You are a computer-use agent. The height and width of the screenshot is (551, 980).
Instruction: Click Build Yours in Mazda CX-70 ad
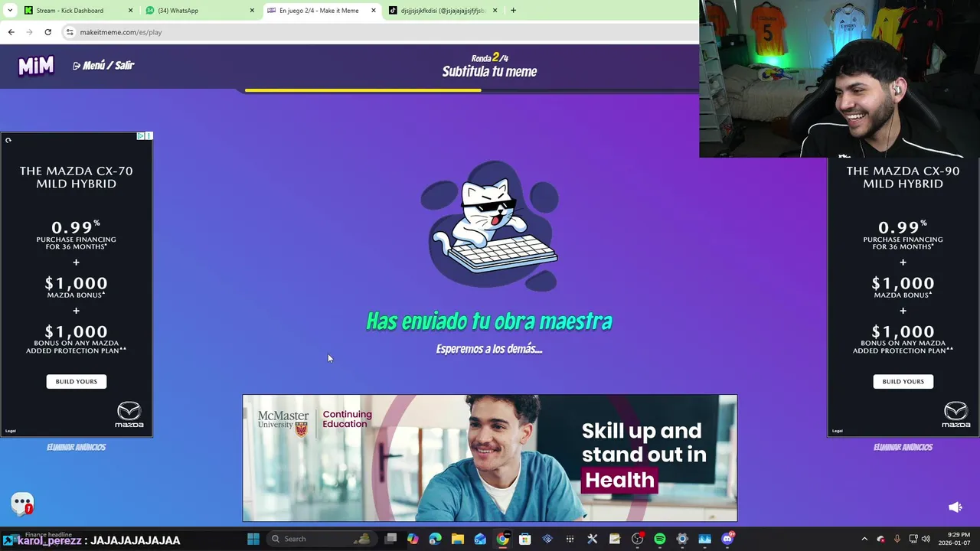tap(77, 381)
